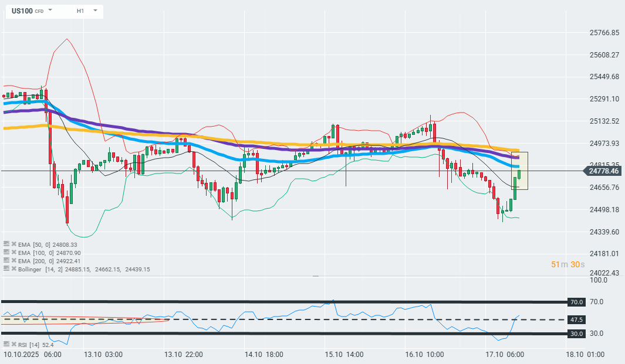The height and width of the screenshot is (364, 625).
Task: Open RSI indicator settings icon
Action: [6, 344]
